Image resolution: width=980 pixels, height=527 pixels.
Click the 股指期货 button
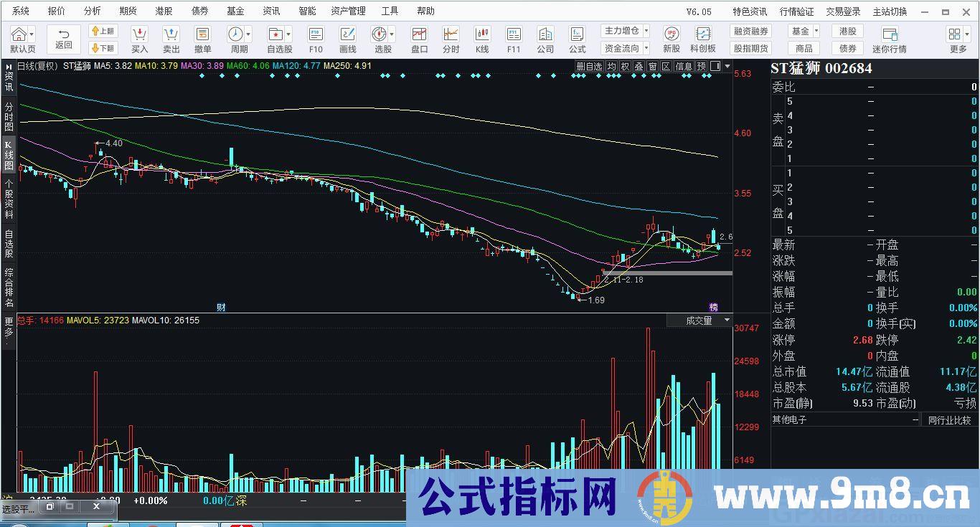pyautogui.click(x=750, y=48)
